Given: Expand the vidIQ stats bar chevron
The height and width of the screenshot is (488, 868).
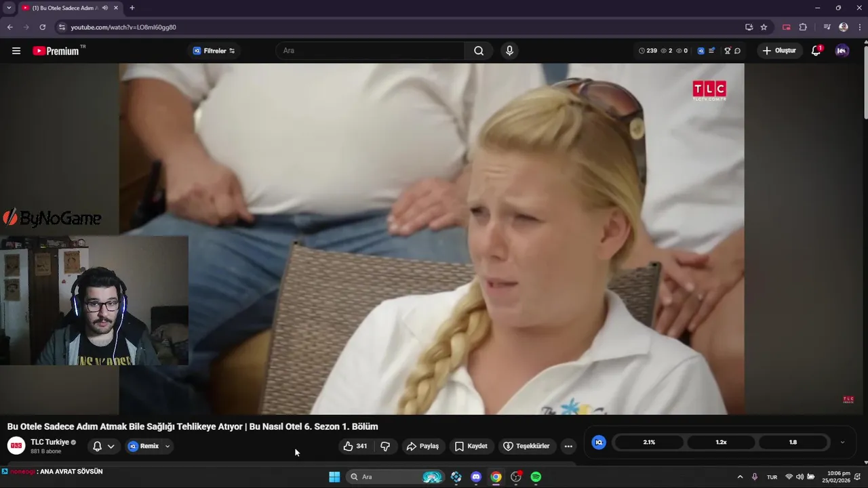Looking at the screenshot, I should [842, 442].
